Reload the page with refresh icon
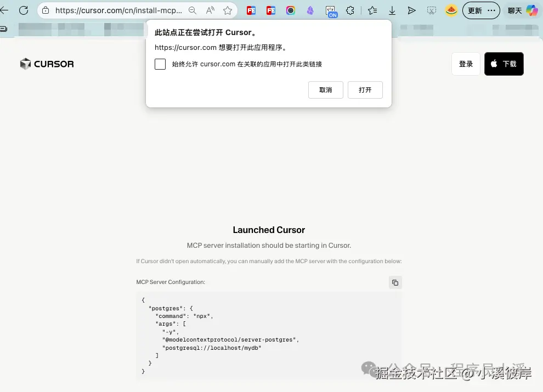543x392 pixels. pos(24,10)
